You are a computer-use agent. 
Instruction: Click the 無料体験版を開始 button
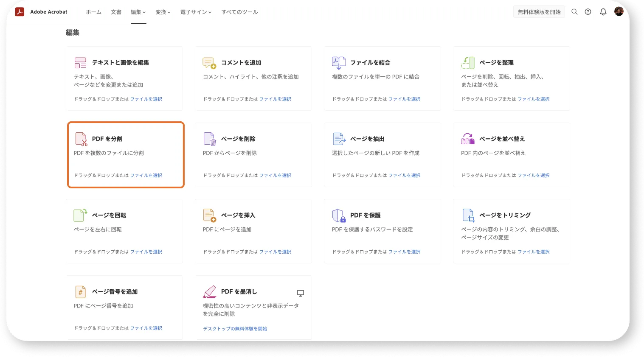(539, 12)
